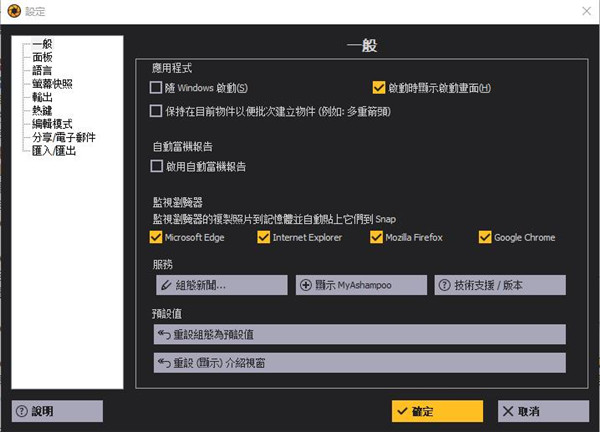Select 面板 in settings tree
The height and width of the screenshot is (432, 600).
42,59
